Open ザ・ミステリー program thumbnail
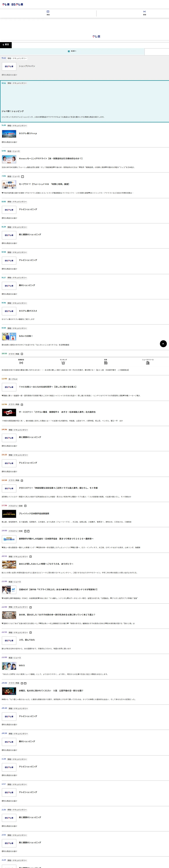 click(x=9, y=412)
